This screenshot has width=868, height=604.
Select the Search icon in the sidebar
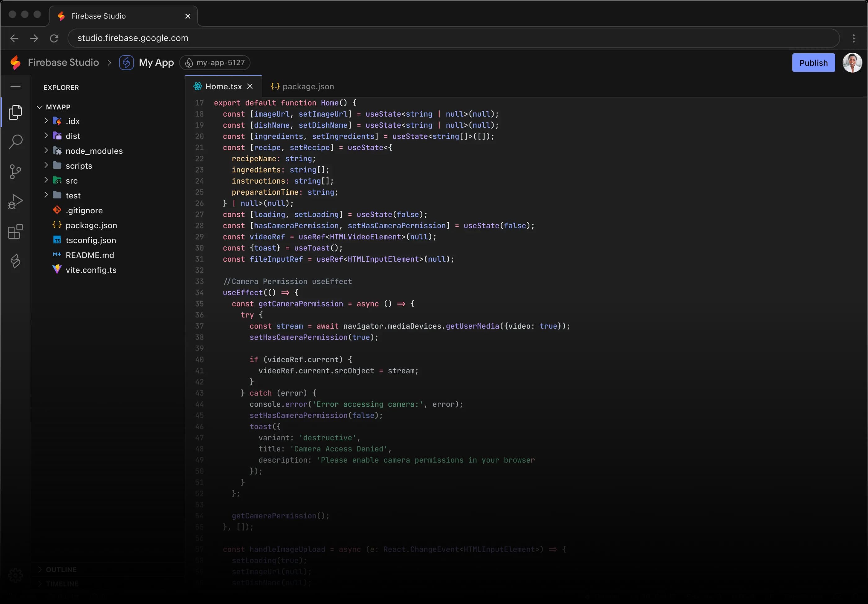[15, 142]
